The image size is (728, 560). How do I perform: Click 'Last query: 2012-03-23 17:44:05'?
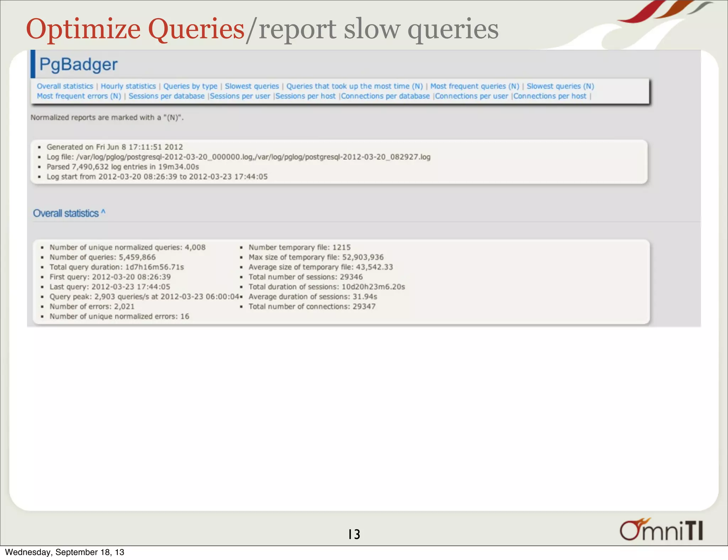click(x=110, y=287)
